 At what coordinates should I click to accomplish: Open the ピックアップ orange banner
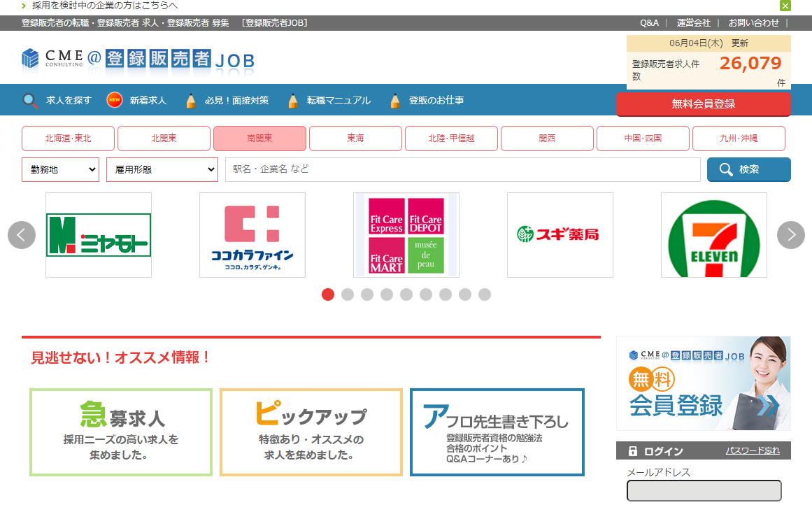point(311,432)
